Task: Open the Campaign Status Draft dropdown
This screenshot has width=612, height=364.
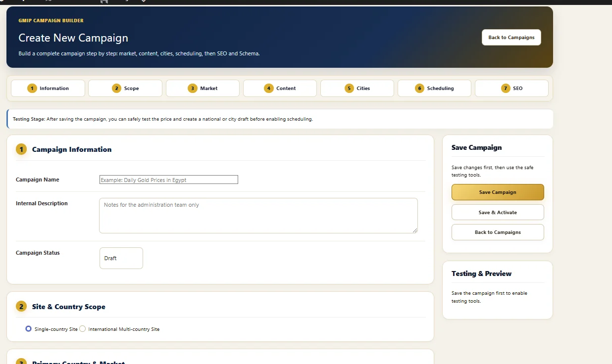Action: [x=121, y=258]
